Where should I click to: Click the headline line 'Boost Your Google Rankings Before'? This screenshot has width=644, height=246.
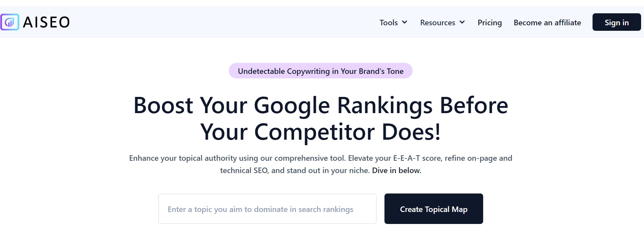[321, 105]
